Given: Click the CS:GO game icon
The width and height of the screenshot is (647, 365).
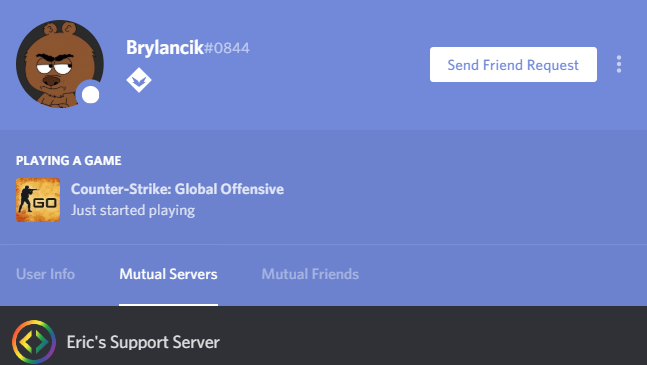Looking at the screenshot, I should click(38, 200).
